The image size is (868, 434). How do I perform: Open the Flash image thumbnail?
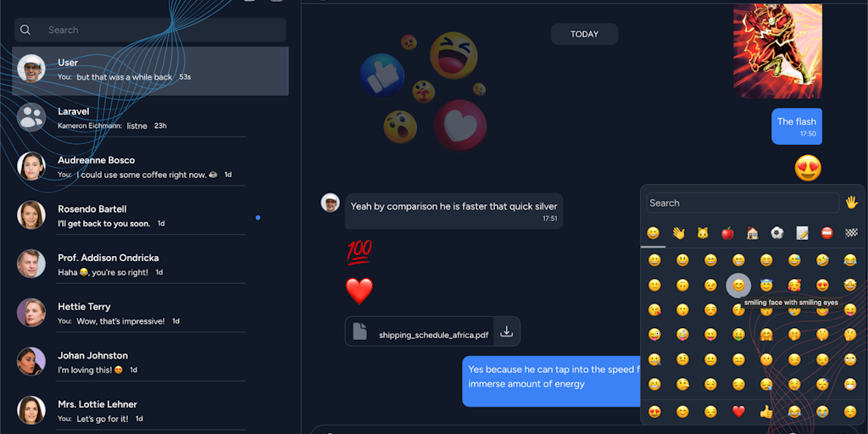pos(777,51)
